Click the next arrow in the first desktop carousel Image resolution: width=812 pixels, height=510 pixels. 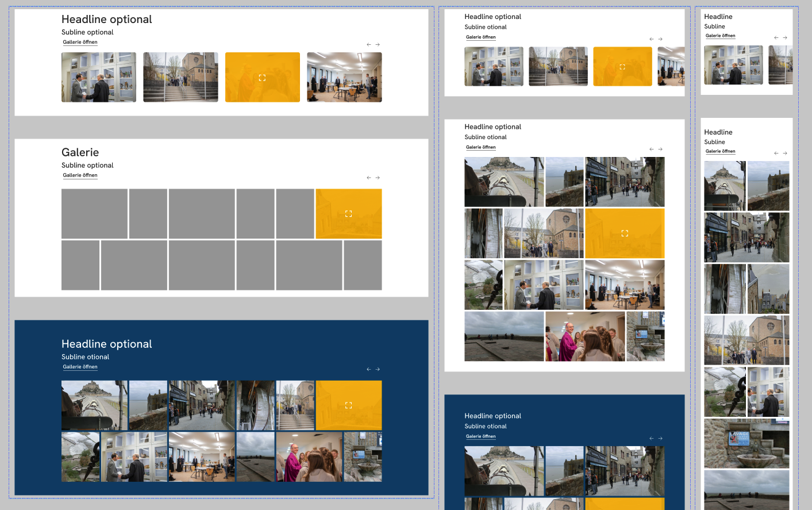(x=378, y=44)
